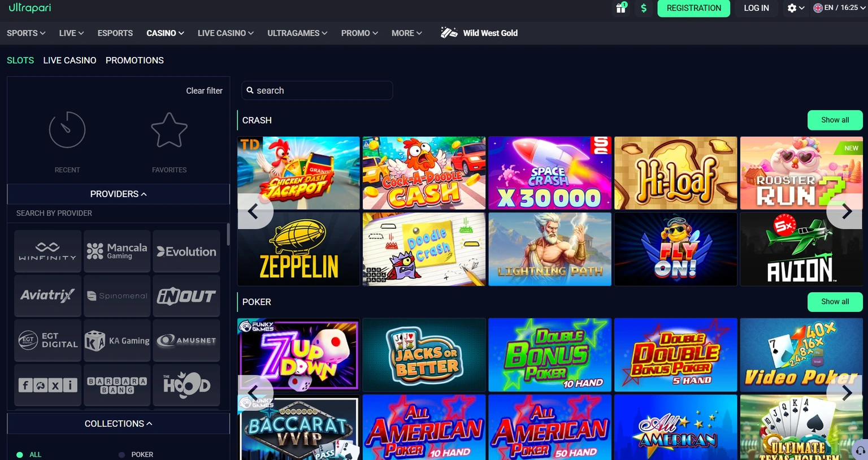
Task: Open the Cock-A-Doodle Cash game
Action: (x=424, y=173)
